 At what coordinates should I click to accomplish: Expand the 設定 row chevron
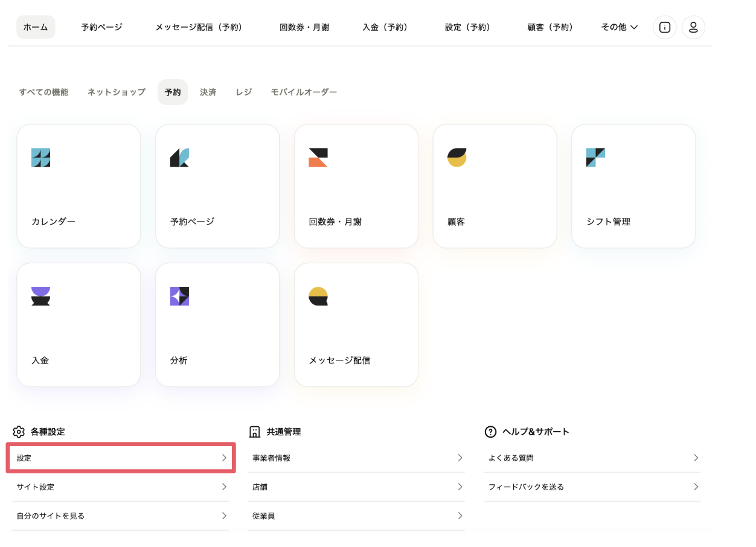click(224, 458)
